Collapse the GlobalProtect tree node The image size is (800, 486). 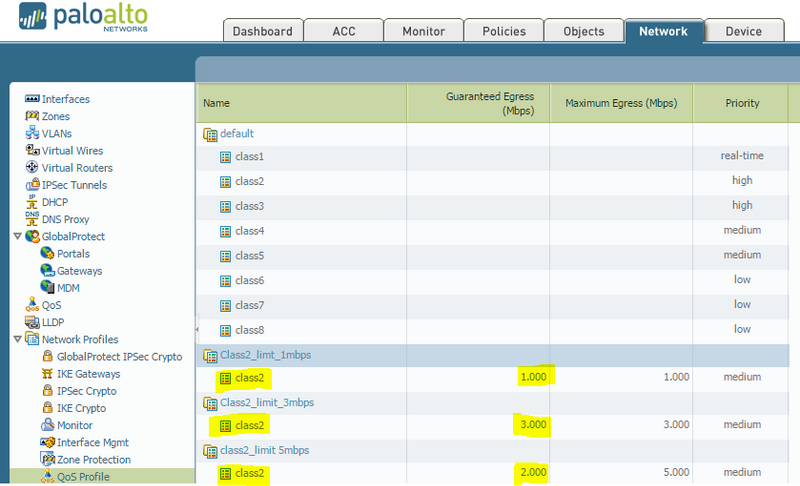[x=17, y=237]
